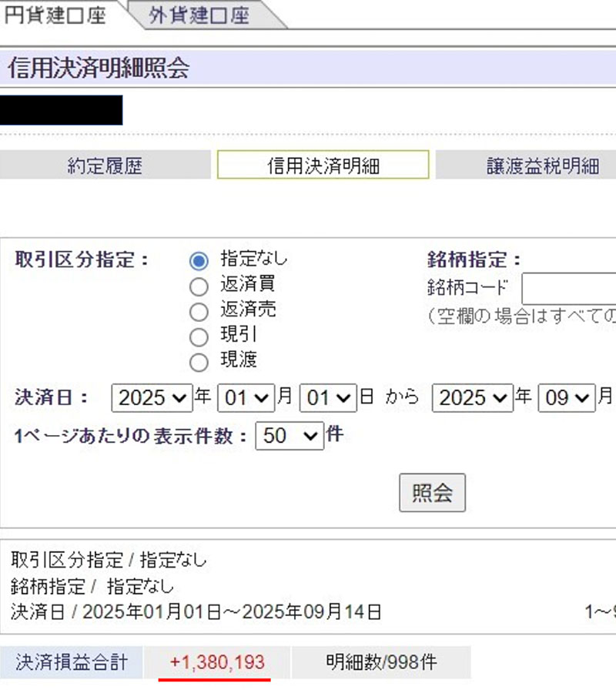The height and width of the screenshot is (693, 616).
Task: Open the start month dropdown for 決済日
Action: [246, 398]
